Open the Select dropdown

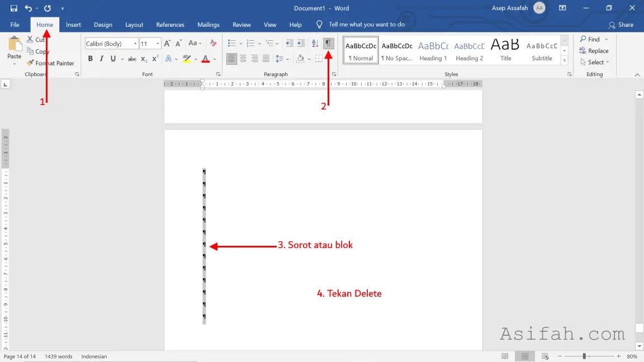coord(594,63)
